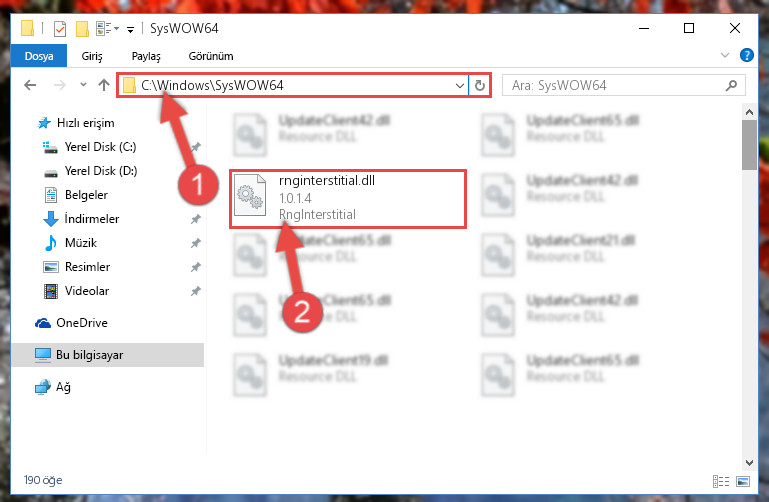Refresh the SysWOW64 folder view
Screen dimensions: 769x502
[480, 85]
